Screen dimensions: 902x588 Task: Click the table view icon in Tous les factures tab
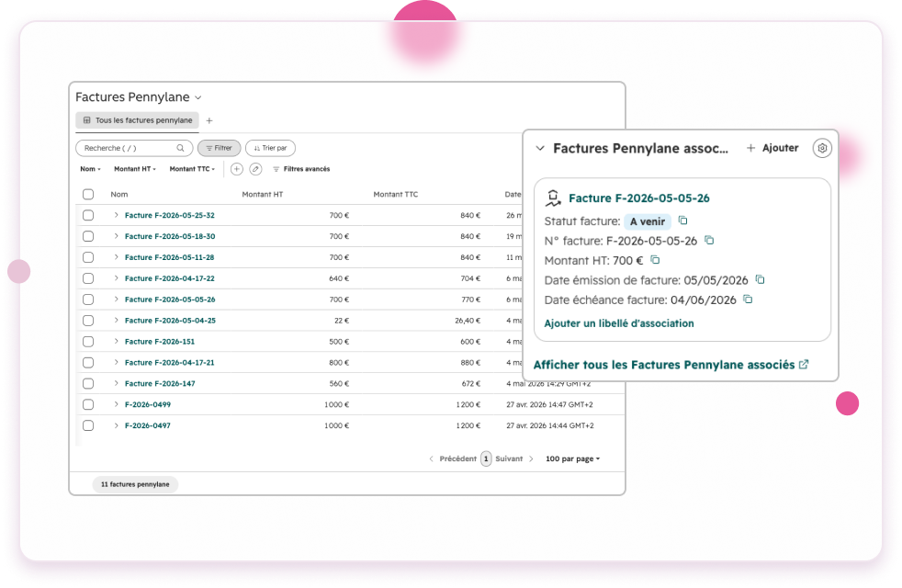87,120
